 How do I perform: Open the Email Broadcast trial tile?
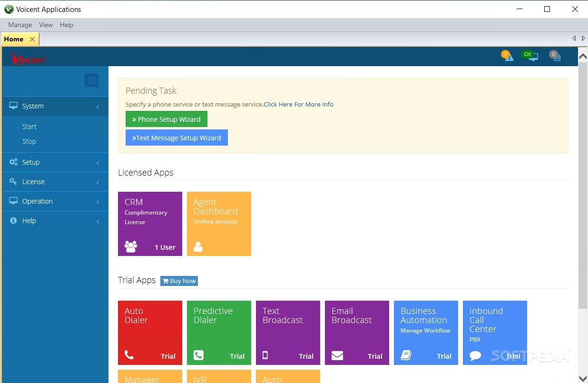pos(357,333)
